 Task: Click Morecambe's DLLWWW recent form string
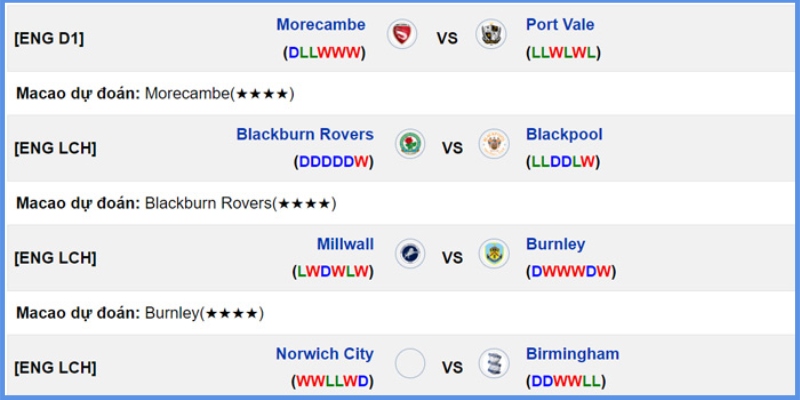[324, 53]
